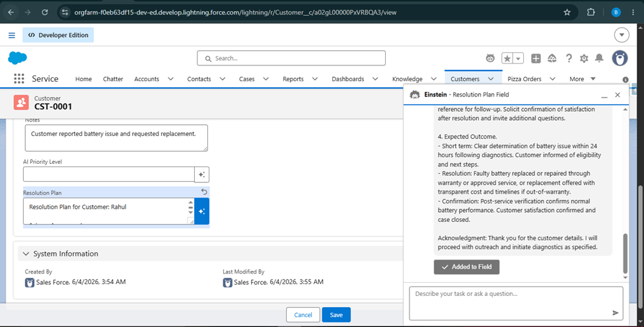Expand the Accounts tab dropdown chevron
The height and width of the screenshot is (327, 644).
(x=170, y=79)
